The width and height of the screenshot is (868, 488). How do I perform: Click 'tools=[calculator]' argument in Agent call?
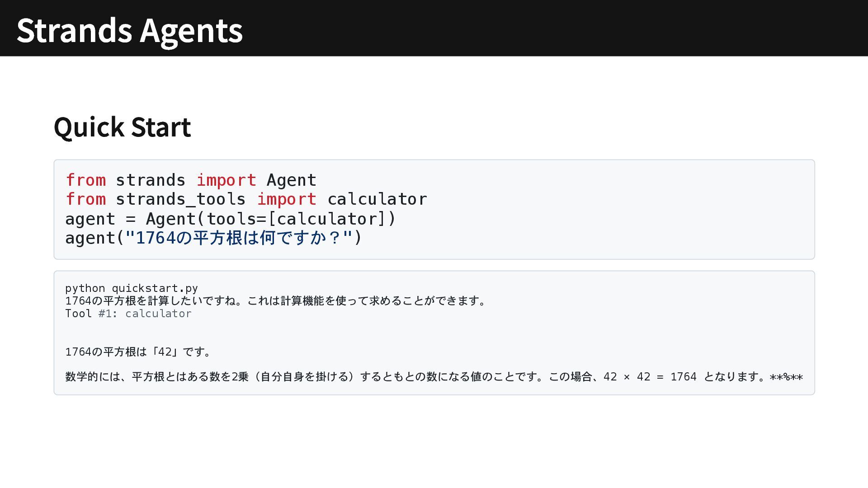click(296, 219)
